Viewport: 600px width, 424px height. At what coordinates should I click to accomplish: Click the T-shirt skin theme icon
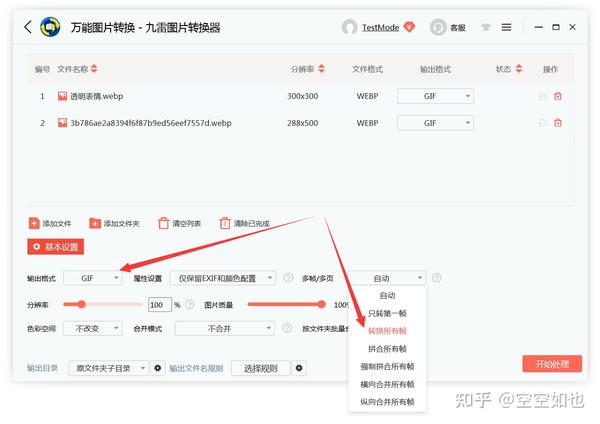486,27
